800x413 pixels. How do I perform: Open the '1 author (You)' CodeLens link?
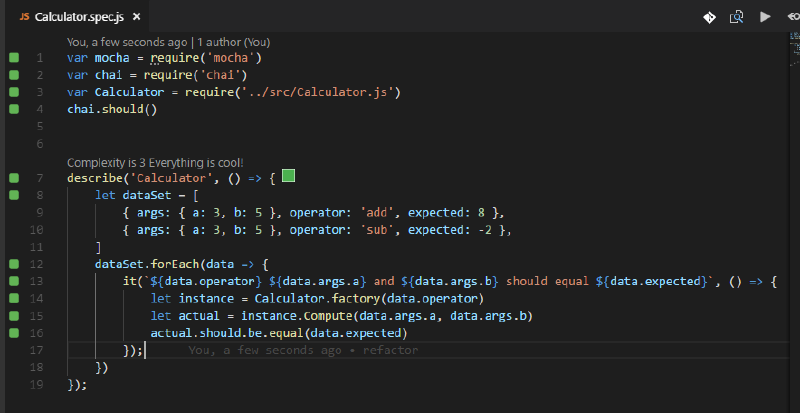pos(232,42)
